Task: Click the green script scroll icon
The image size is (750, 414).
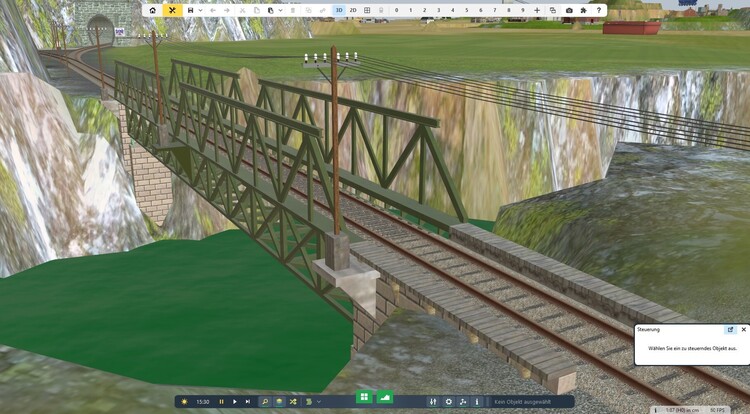Action: tap(309, 402)
